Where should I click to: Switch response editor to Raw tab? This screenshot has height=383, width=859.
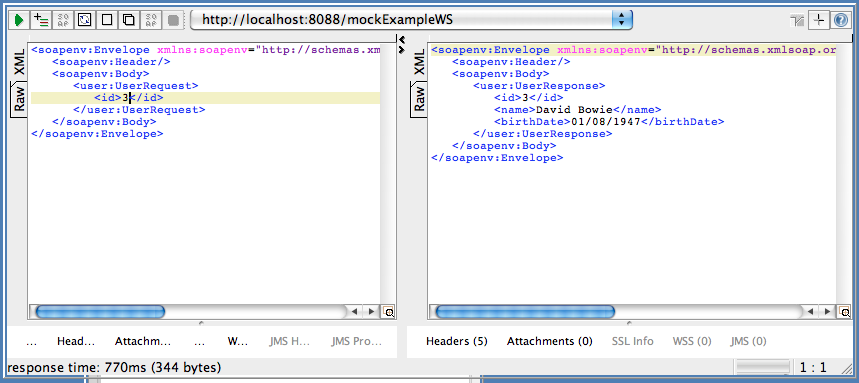pos(419,99)
